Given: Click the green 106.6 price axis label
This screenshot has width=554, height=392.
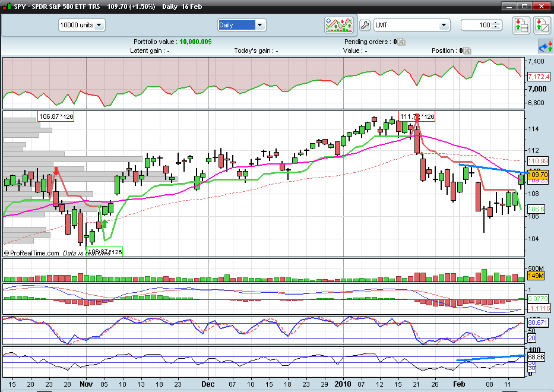Looking at the screenshot, I should point(536,209).
